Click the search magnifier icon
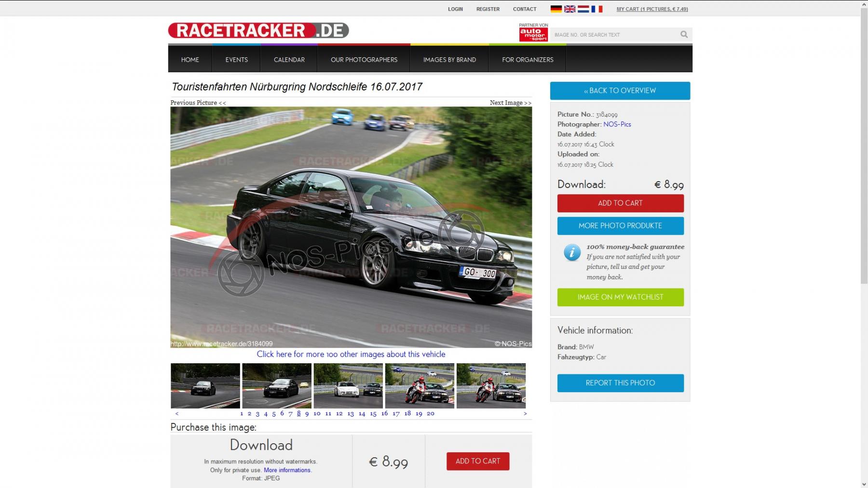The height and width of the screenshot is (488, 868). (x=684, y=34)
